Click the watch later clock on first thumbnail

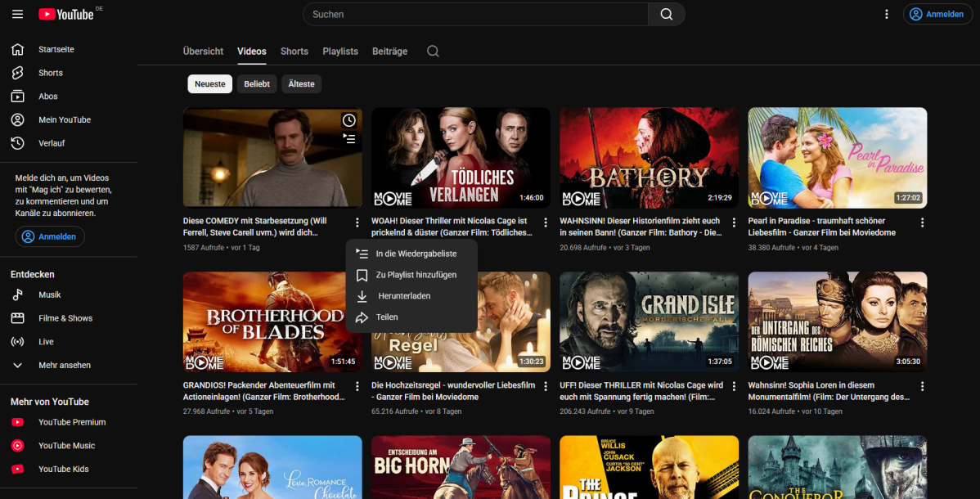click(348, 120)
